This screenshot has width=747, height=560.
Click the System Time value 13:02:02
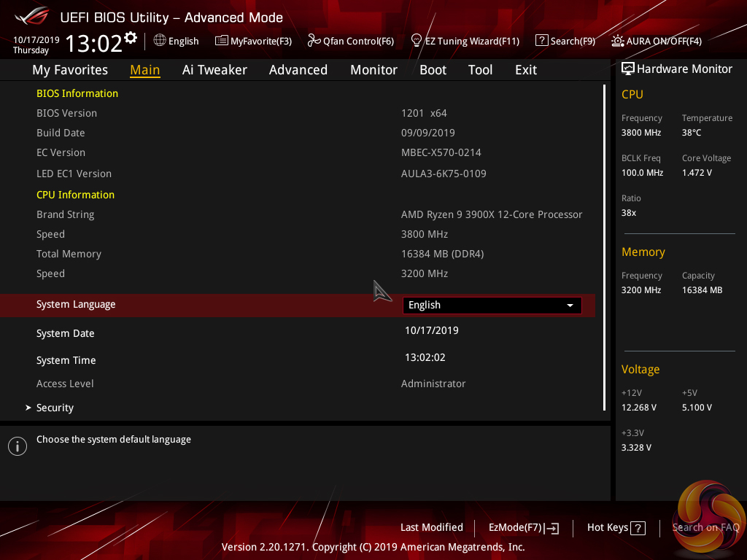[x=425, y=357]
